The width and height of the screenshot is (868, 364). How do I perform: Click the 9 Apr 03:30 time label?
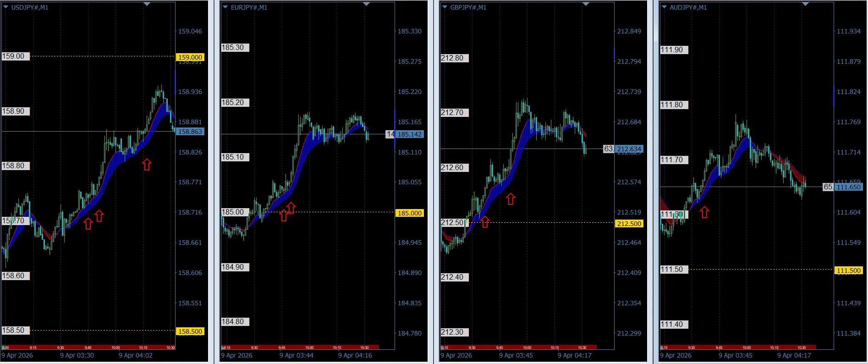[77, 355]
